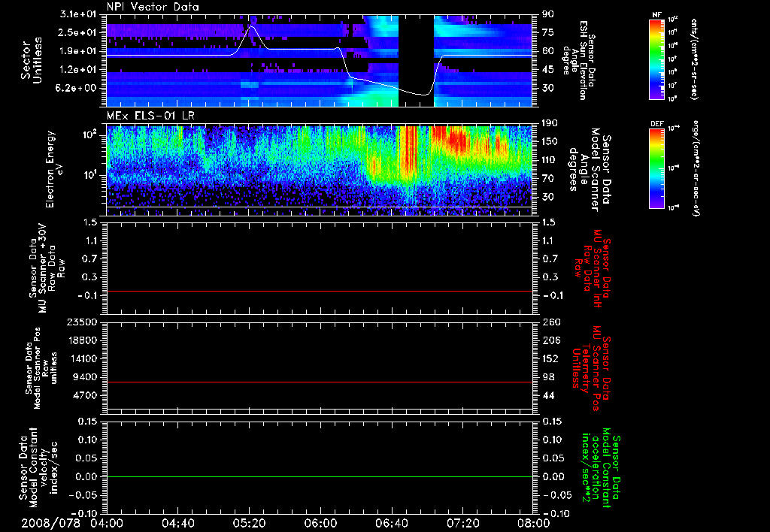This screenshot has height=532, width=770.
Task: Click the 'Model Scanner Angle degrees' label
Action: point(590,169)
